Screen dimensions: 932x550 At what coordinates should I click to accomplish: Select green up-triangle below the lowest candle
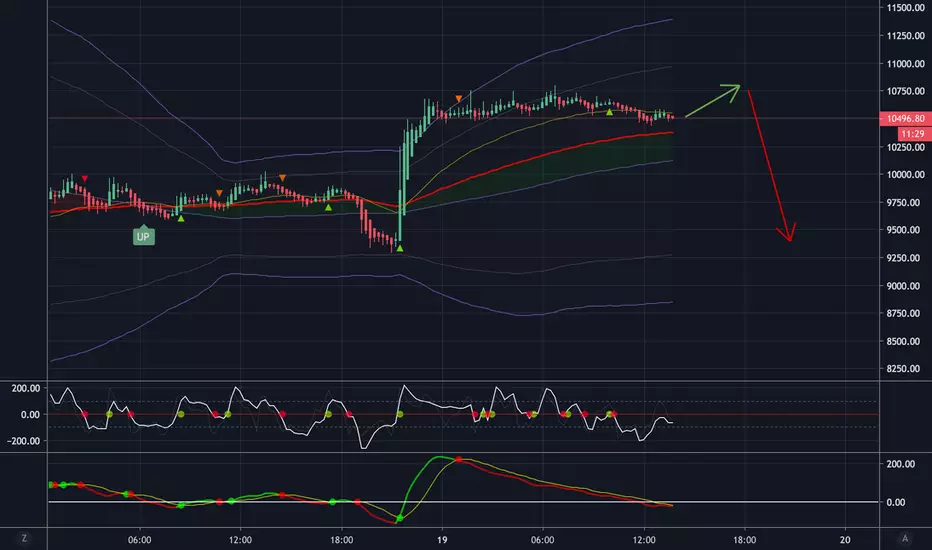pyautogui.click(x=399, y=248)
